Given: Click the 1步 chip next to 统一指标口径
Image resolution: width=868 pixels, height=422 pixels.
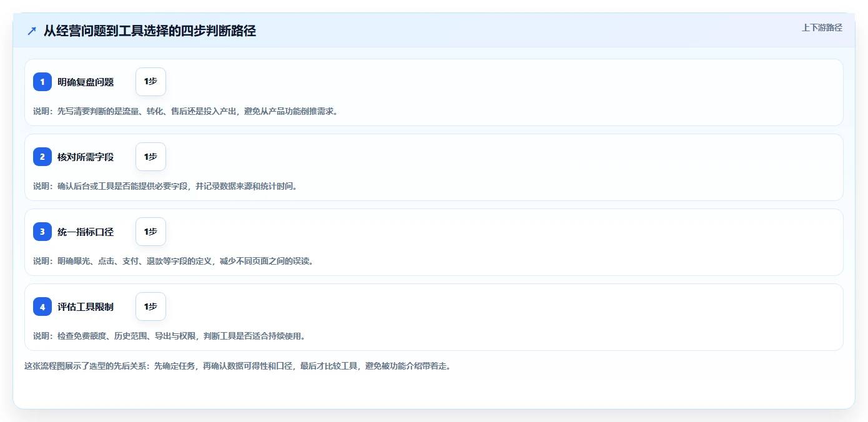Looking at the screenshot, I should [x=150, y=232].
